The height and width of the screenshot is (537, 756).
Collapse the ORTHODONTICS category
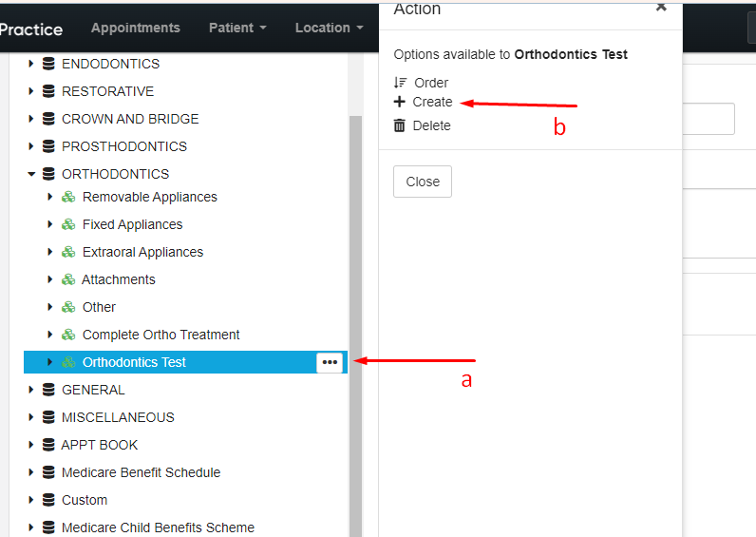click(31, 174)
